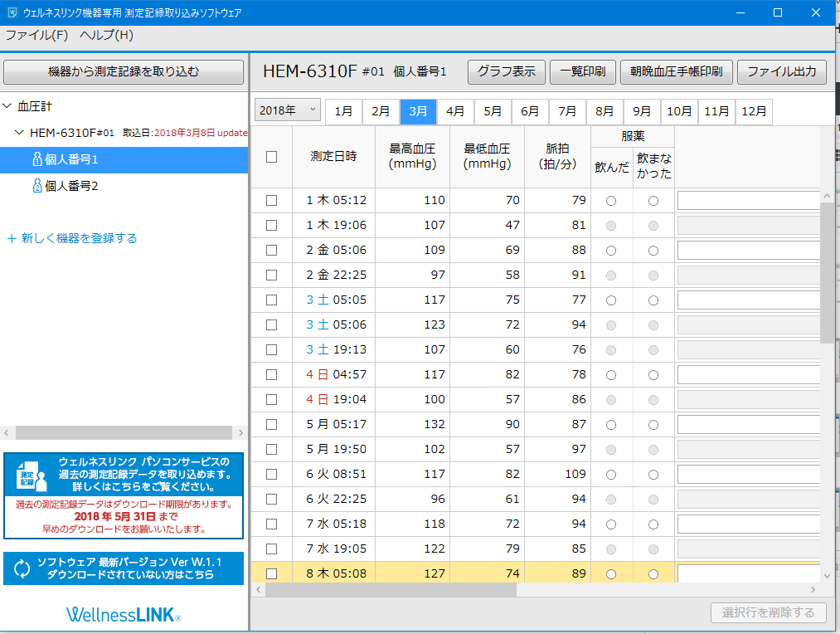Select the 3月 tab
This screenshot has height=634, width=840.
419,111
